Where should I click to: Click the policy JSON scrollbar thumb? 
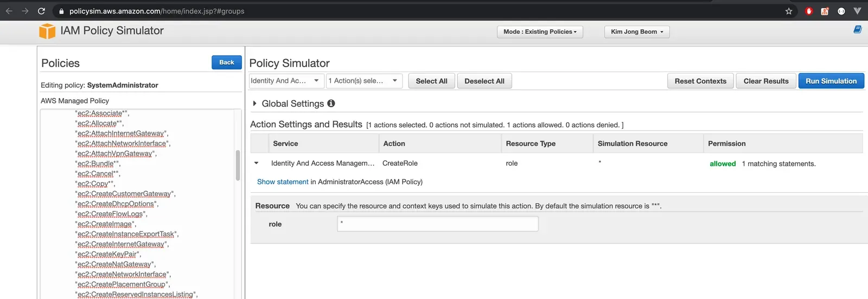(238, 165)
